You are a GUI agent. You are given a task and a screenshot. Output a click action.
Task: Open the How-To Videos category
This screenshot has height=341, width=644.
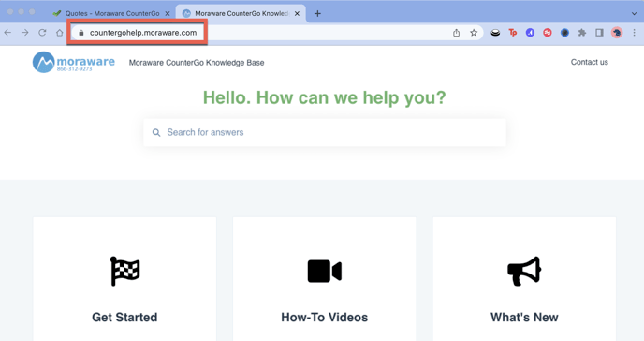tap(325, 279)
